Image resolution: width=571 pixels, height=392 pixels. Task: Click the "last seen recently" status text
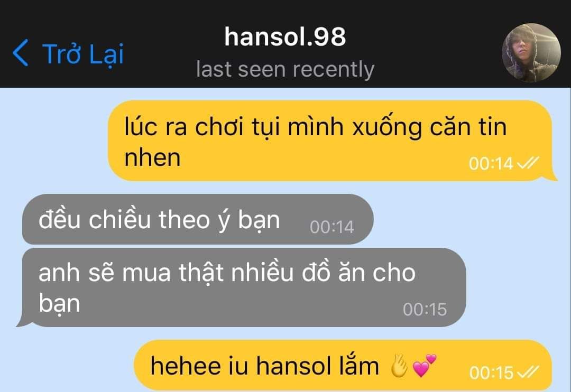(x=285, y=69)
